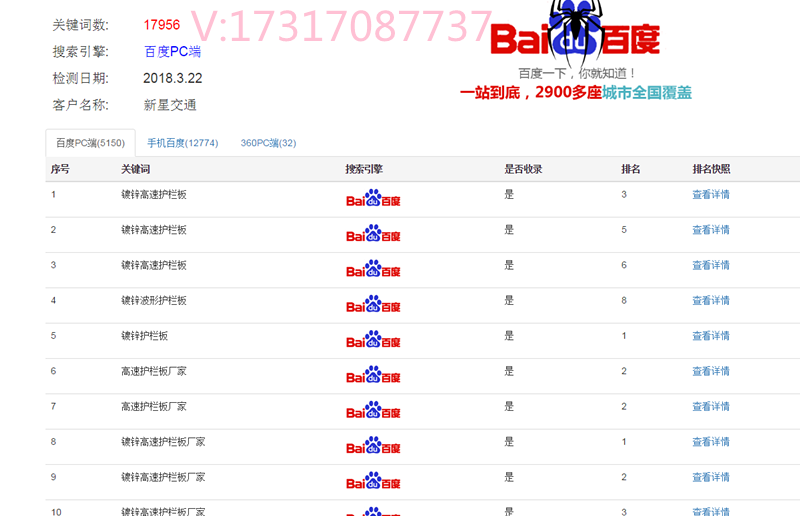Open 查看详情 link for row 10
Viewport: 800px width, 516px height.
click(711, 511)
